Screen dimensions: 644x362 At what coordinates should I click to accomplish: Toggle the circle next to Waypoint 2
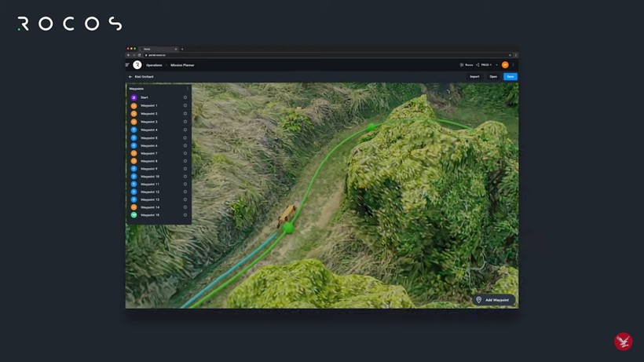click(x=185, y=114)
